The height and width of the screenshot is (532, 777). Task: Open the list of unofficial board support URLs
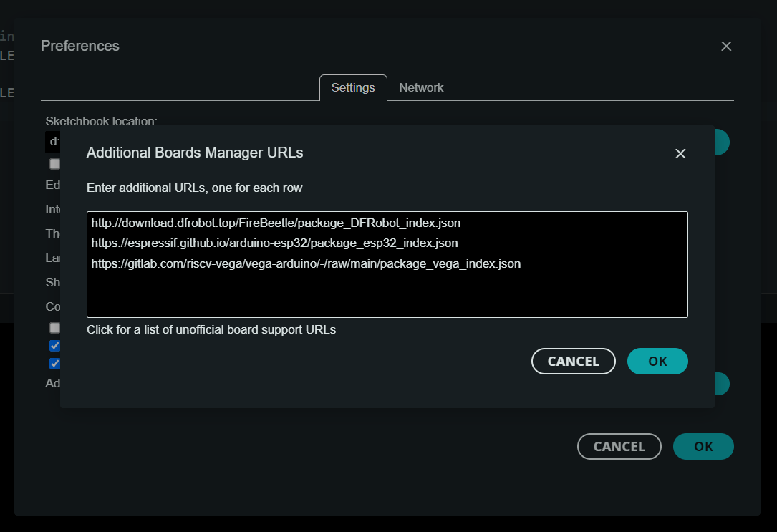pyautogui.click(x=211, y=330)
